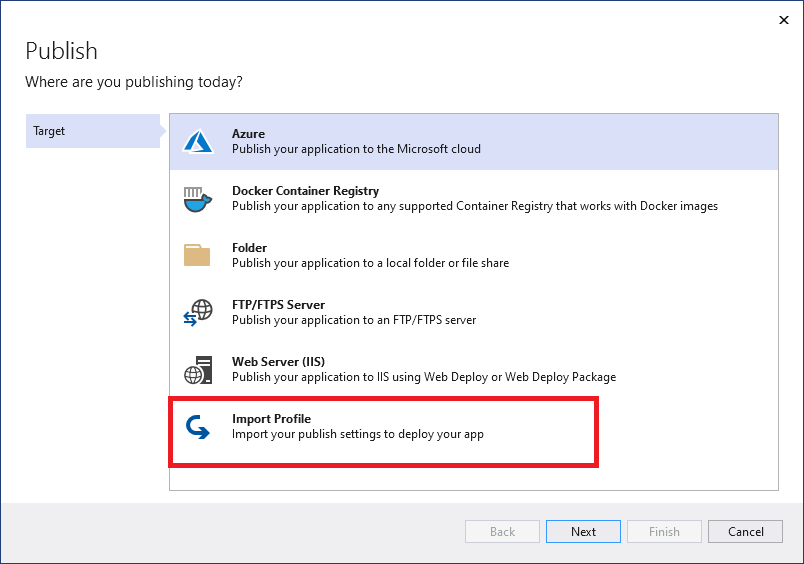Click the FTP/FTPS globe with arrows icon
This screenshot has width=804, height=564.
pos(198,313)
